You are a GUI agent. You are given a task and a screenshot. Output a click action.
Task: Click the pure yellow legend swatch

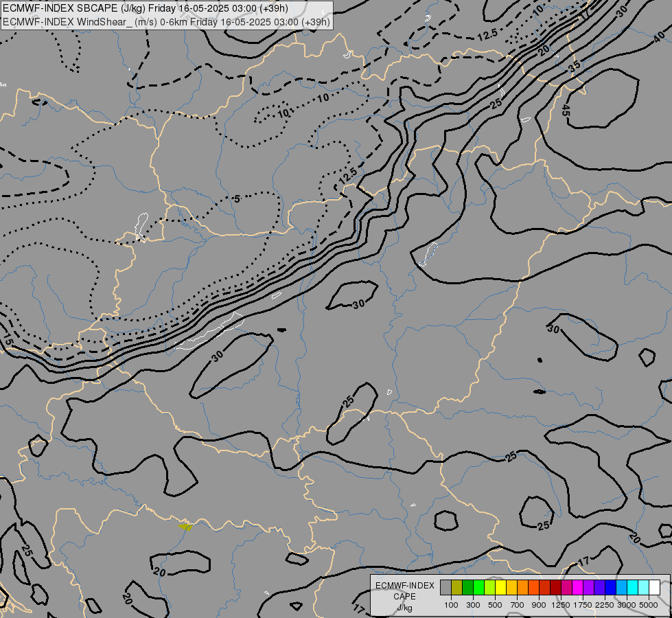click(x=500, y=587)
